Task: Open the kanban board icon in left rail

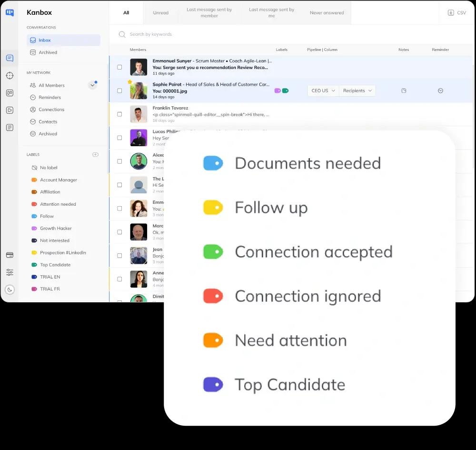Action: pos(10,92)
